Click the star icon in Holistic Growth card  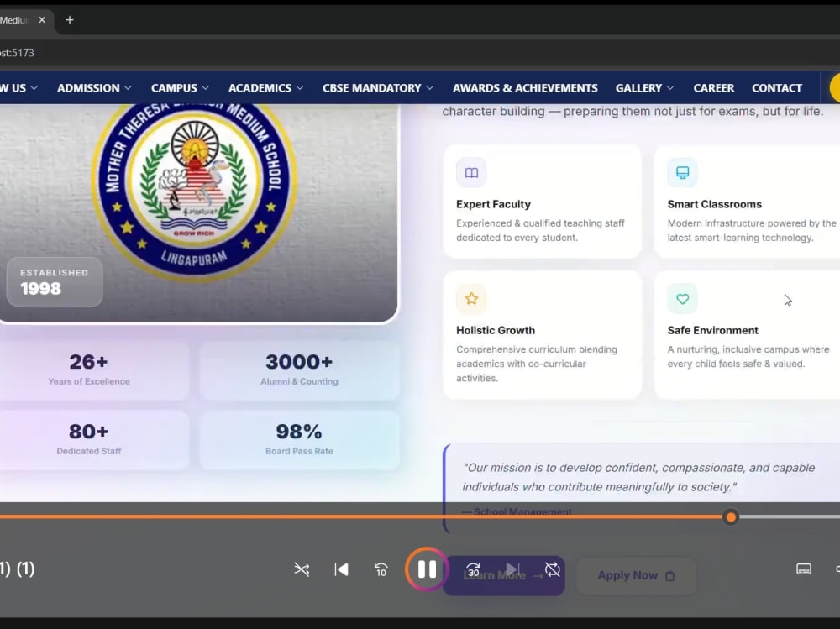point(471,298)
